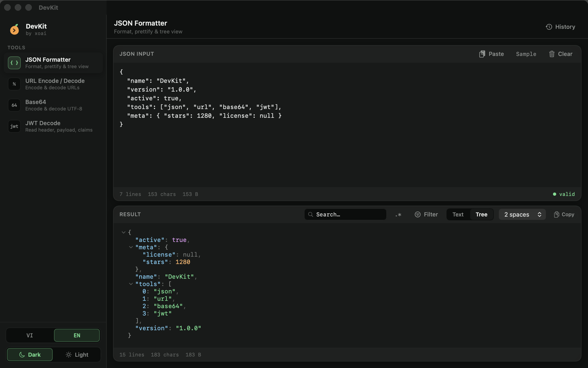Viewport: 588px width, 368px height.
Task: Click the JSON Formatter braces icon
Action: (x=14, y=63)
